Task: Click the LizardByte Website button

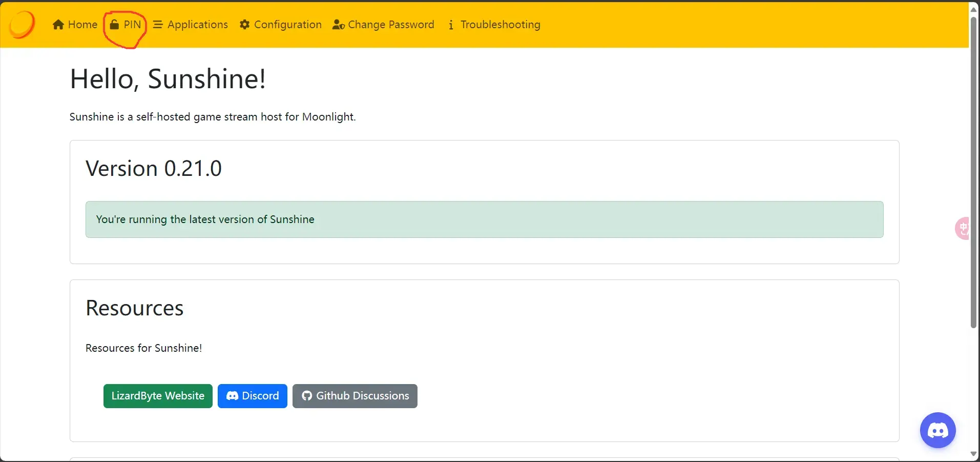Action: pyautogui.click(x=158, y=396)
